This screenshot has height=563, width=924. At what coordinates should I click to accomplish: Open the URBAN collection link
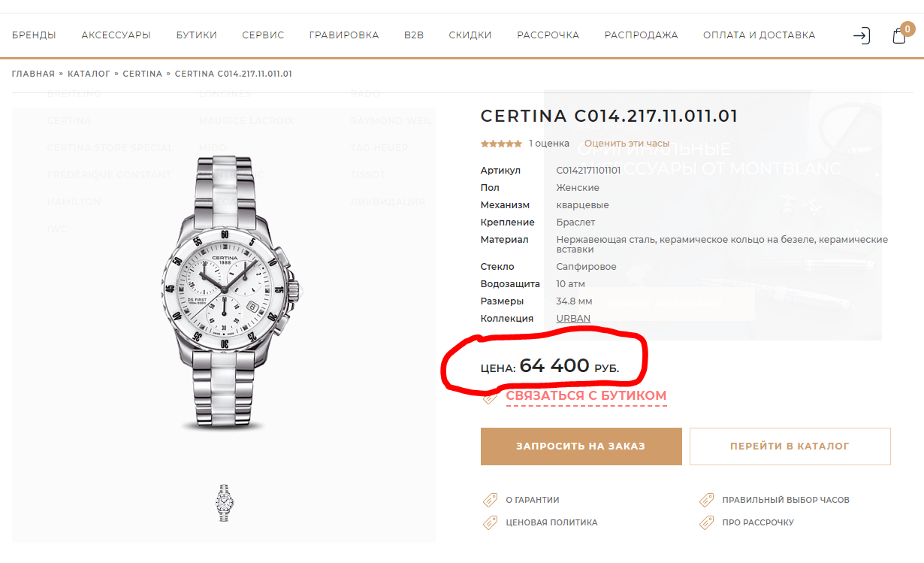[573, 319]
